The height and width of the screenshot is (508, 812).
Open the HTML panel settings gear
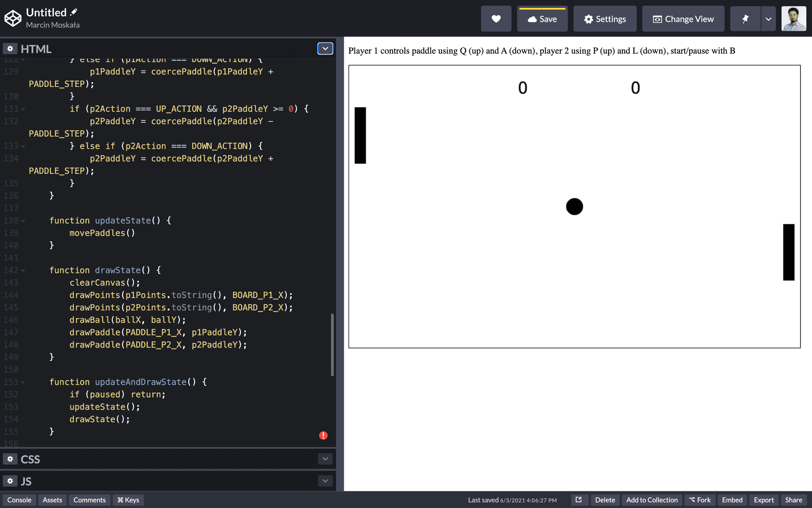point(10,48)
